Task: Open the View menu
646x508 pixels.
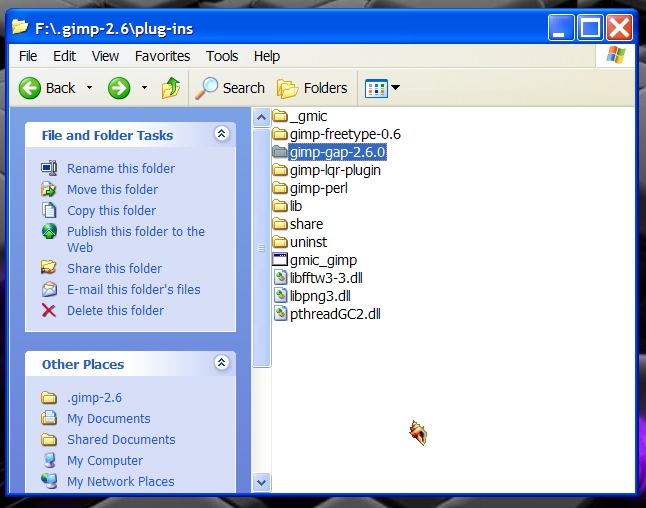Action: pos(105,56)
